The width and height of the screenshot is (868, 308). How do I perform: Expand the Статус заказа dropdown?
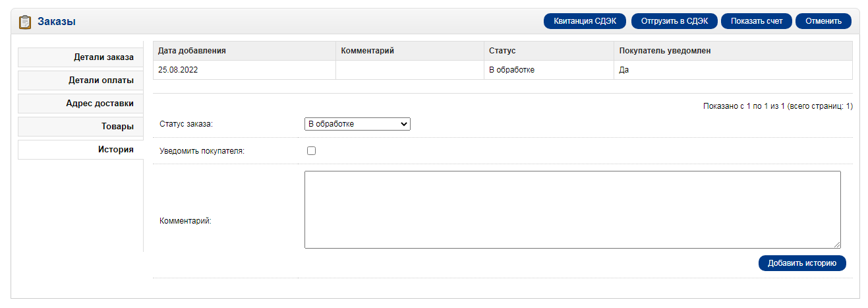coord(357,124)
